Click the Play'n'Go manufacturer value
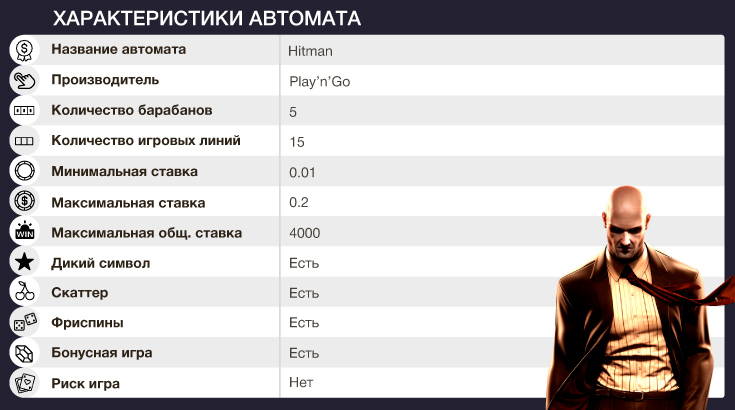The height and width of the screenshot is (410, 735). [319, 81]
